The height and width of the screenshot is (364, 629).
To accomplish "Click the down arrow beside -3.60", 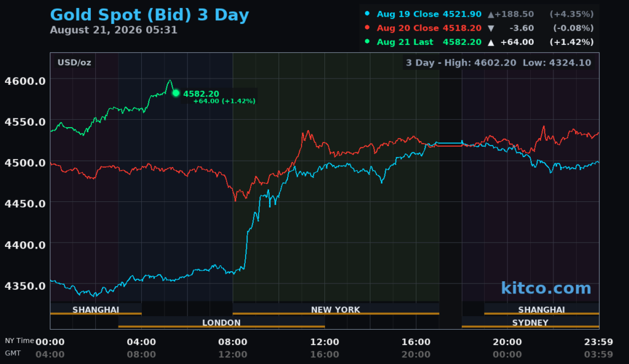I will click(x=491, y=28).
